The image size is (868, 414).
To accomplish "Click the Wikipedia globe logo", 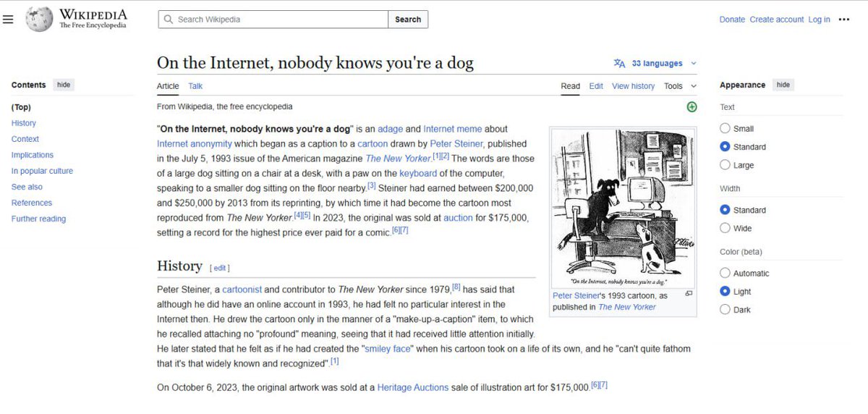I will (40, 20).
